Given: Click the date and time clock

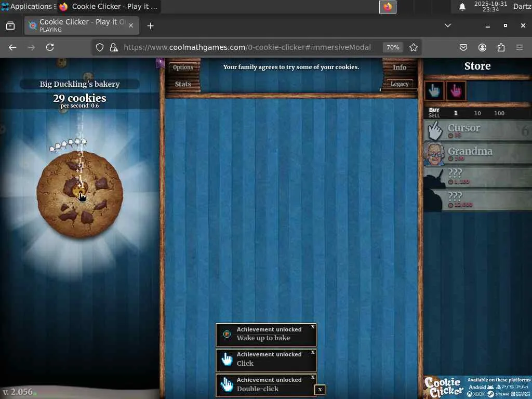Looking at the screenshot, I should [490, 6].
